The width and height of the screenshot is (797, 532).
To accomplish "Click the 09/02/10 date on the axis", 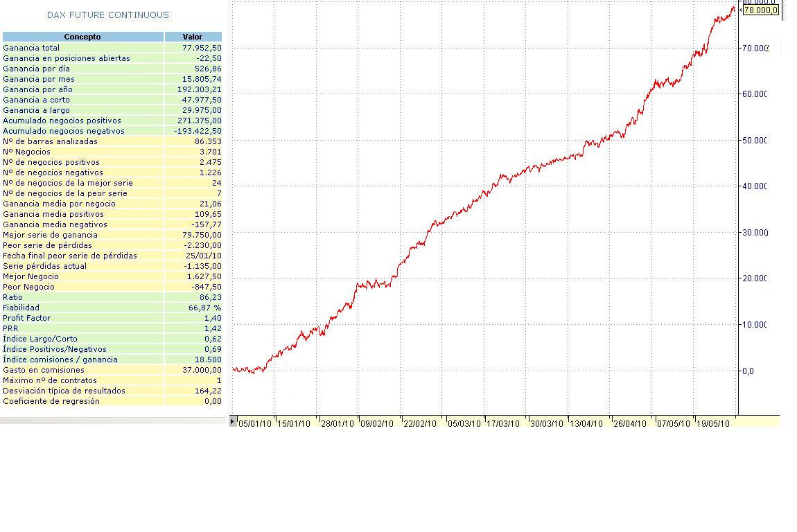I will pos(376,424).
